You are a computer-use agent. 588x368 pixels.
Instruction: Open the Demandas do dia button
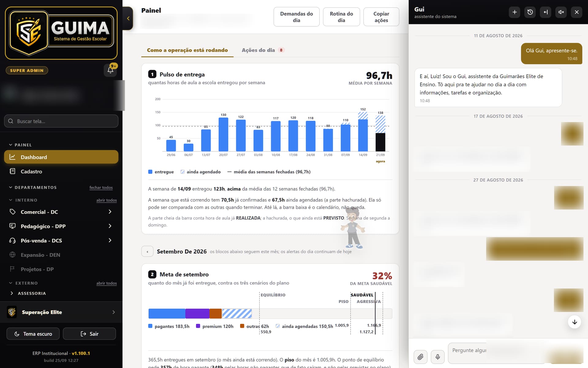click(x=296, y=17)
